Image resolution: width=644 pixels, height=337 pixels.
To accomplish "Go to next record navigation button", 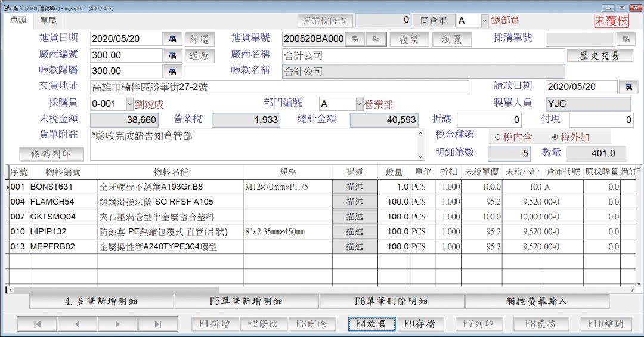I will (x=117, y=324).
